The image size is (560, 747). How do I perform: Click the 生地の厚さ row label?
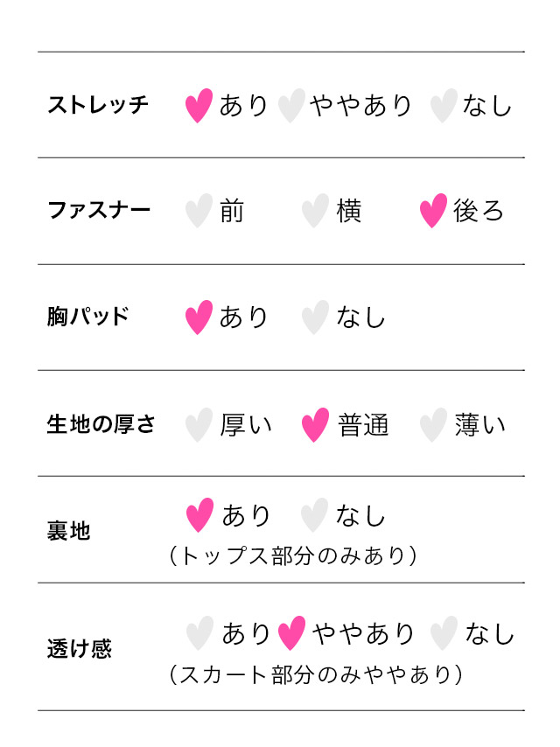coord(101,425)
